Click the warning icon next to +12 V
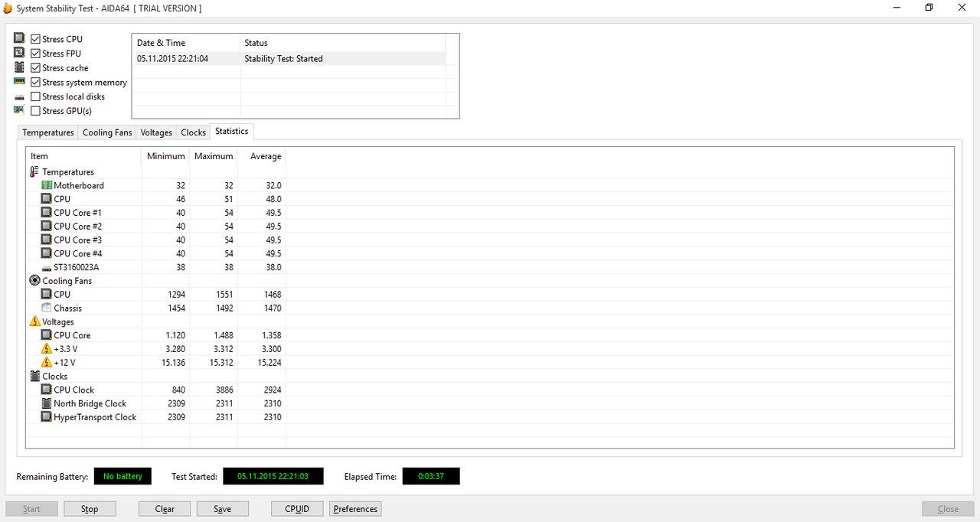The width and height of the screenshot is (980, 522). (x=46, y=362)
